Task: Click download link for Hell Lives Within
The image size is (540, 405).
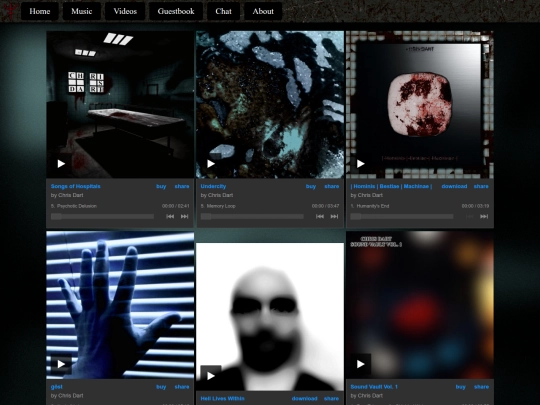Action: 304,398
